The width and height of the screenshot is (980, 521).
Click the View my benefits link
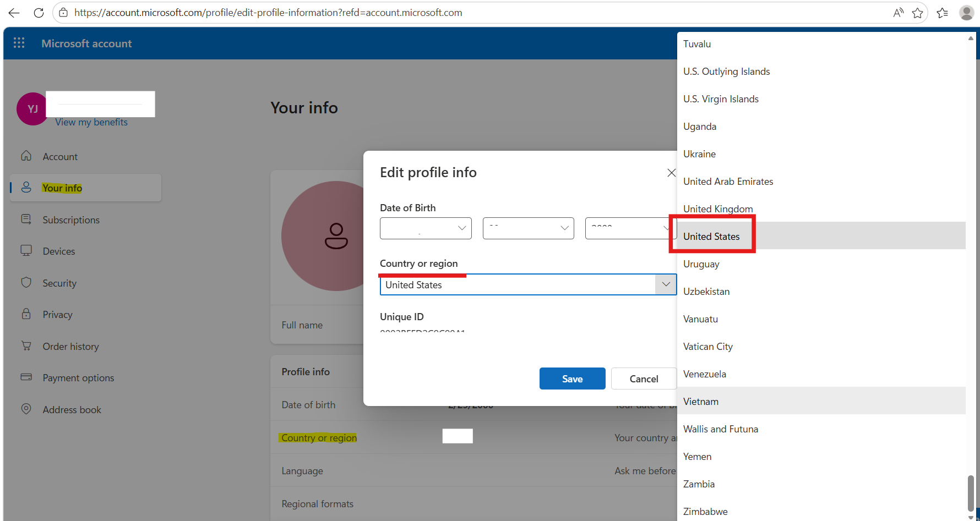91,122
